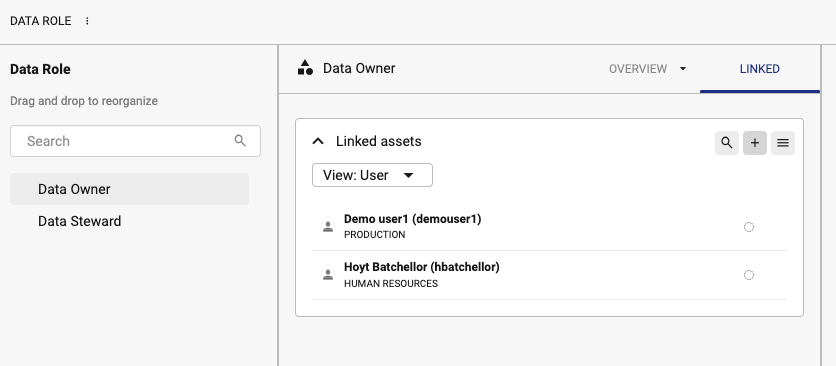This screenshot has height=366, width=836.
Task: Focus the Data Role search field
Action: [x=135, y=141]
